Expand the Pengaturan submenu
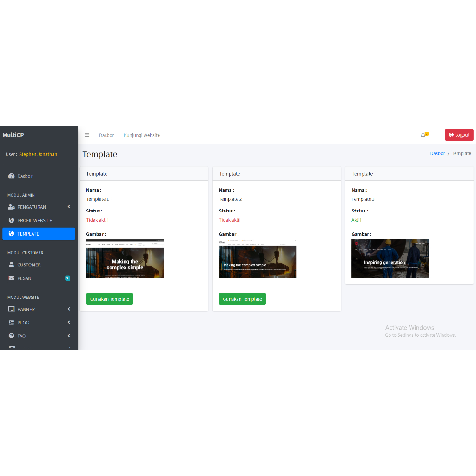The width and height of the screenshot is (476, 476). [69, 207]
